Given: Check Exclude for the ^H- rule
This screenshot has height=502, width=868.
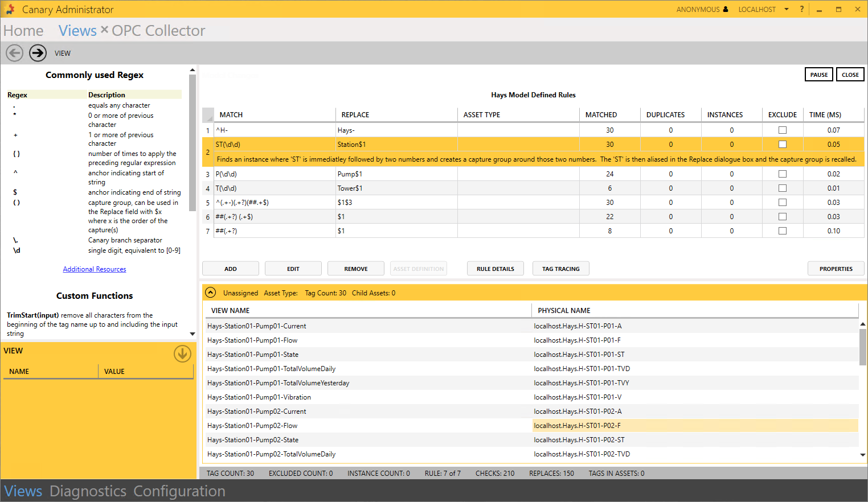Looking at the screenshot, I should pyautogui.click(x=783, y=130).
